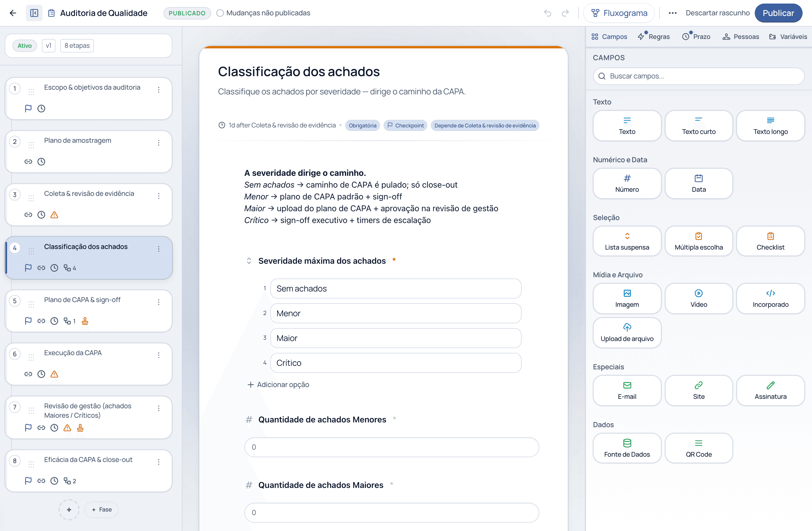812x531 pixels.
Task: Expand the Severidade máxima dropdown field icon
Action: pyautogui.click(x=249, y=261)
